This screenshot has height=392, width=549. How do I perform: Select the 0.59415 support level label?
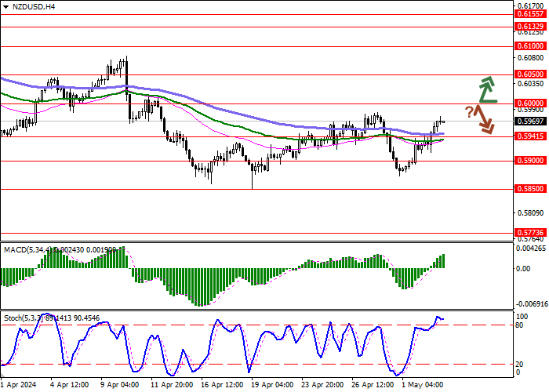click(x=531, y=136)
